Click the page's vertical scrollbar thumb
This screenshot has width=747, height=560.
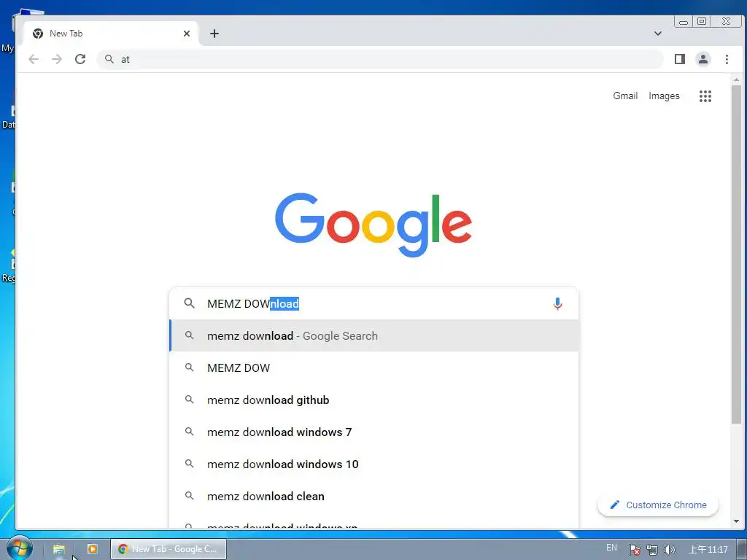coord(736,254)
